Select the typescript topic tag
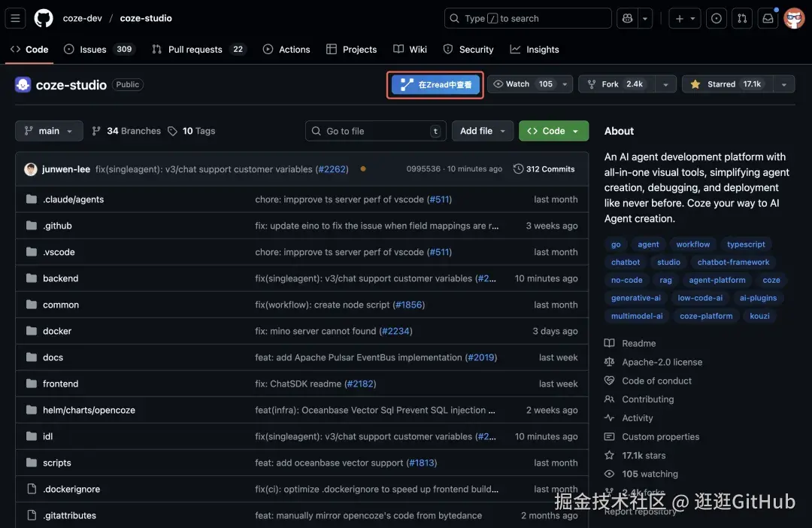 746,244
